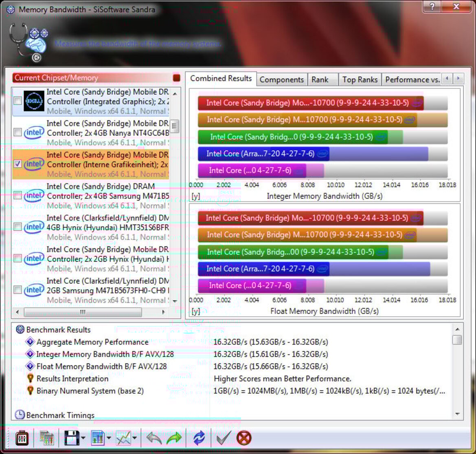Click the Current Chipset/Memory header bar
Image resolution: width=476 pixels, height=454 pixels.
[97, 78]
